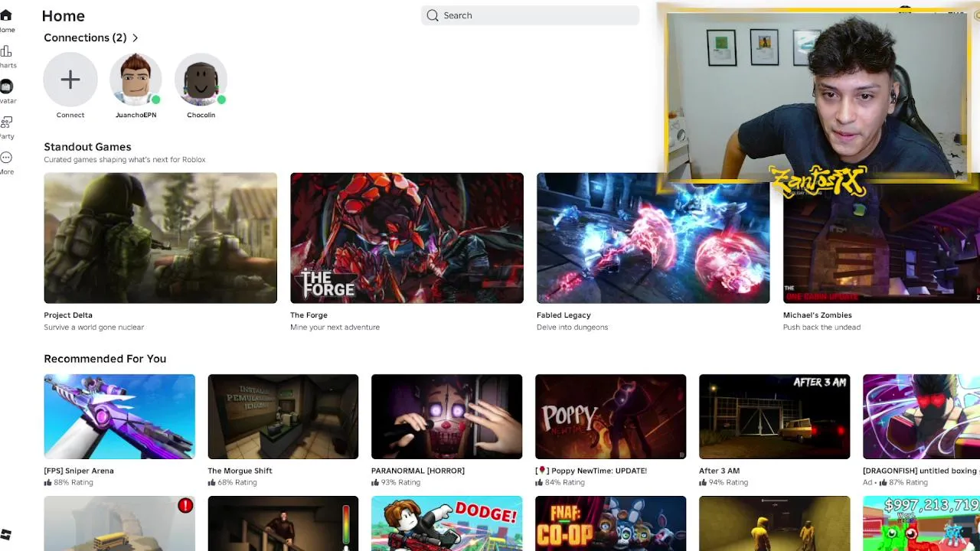
Task: Open the staircase game thumbnail
Action: [283, 523]
